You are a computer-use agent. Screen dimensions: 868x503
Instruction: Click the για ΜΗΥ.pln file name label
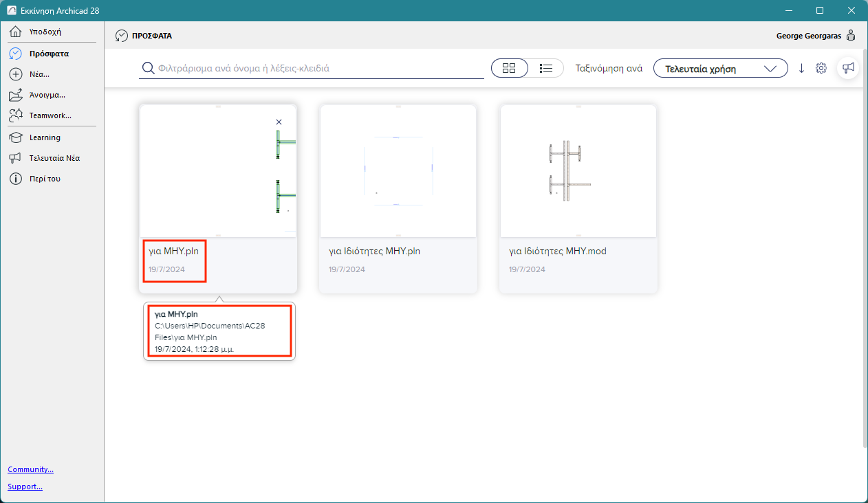(x=173, y=252)
